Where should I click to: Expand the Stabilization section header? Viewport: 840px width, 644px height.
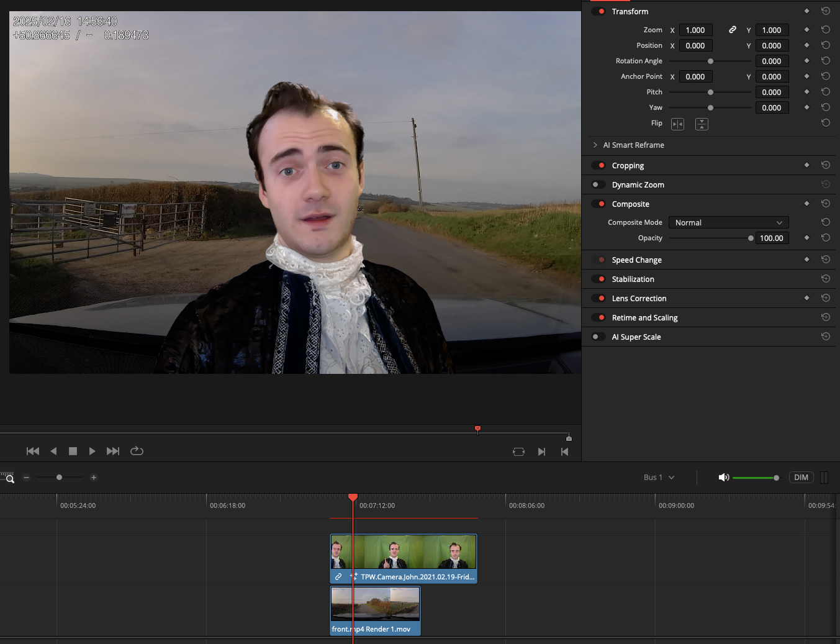tap(633, 279)
